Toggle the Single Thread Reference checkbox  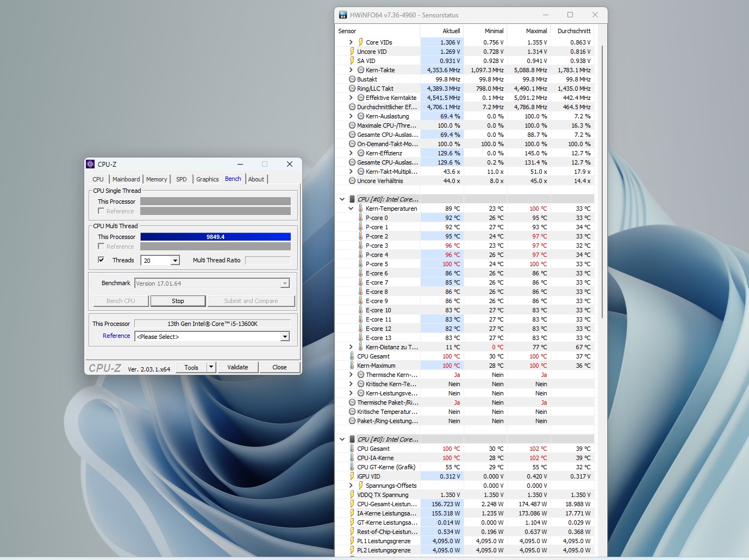tap(101, 211)
